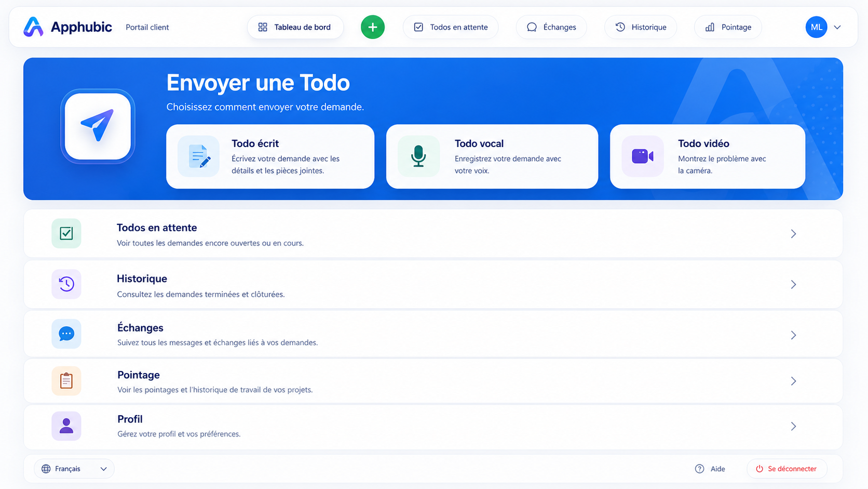868x489 pixels.
Task: Click the person icon in Profil row
Action: coord(66,426)
